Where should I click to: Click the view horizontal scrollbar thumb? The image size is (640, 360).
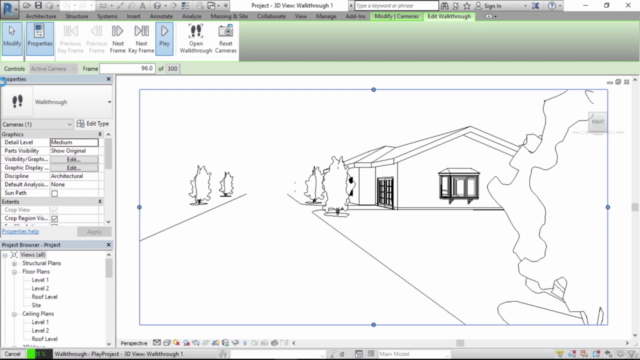coord(460,343)
